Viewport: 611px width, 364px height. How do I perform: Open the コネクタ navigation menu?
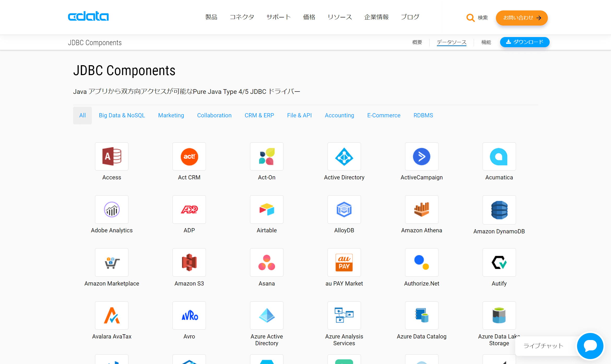tap(242, 17)
